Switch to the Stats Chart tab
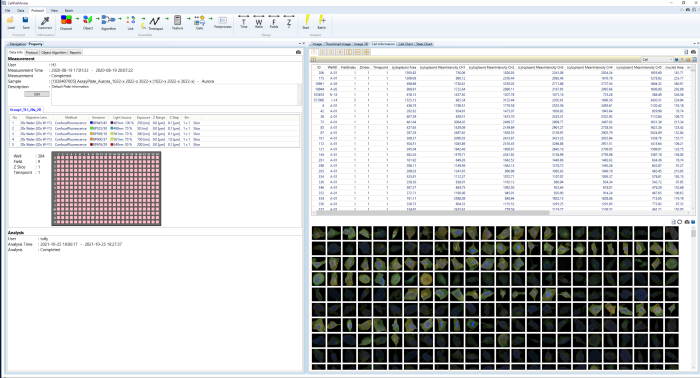The width and height of the screenshot is (700, 378). pyautogui.click(x=424, y=44)
